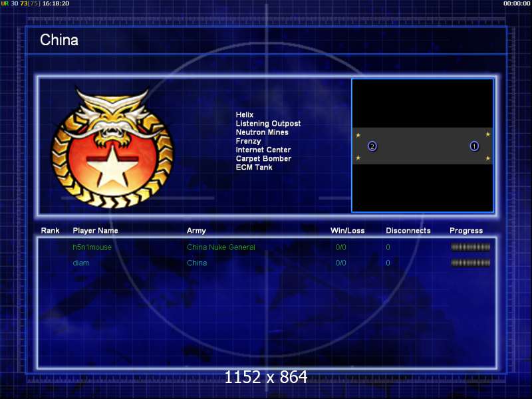
Task: Select player name 'h5n1mouse'
Action: coord(92,247)
